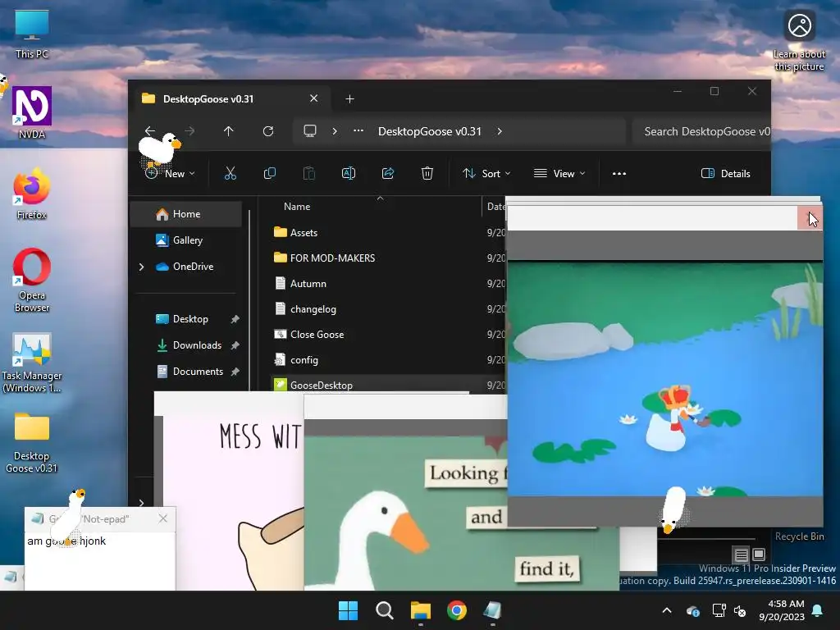Viewport: 840px width, 630px height.
Task: Click the Notepad icon in the taskbar
Action: [493, 610]
